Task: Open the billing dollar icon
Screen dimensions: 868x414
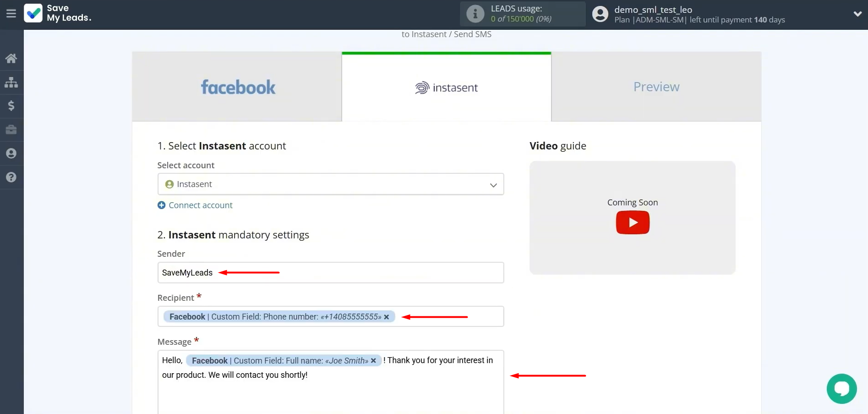Action: coord(11,106)
